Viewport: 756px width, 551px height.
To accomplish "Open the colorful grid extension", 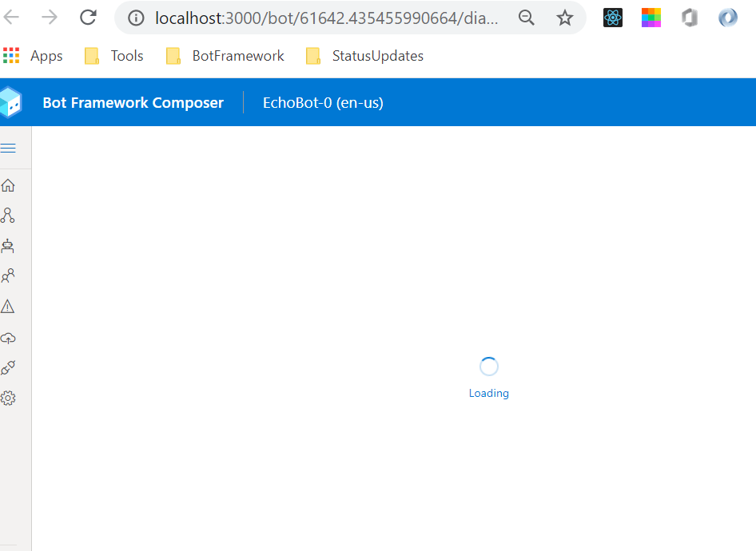I will 651,18.
